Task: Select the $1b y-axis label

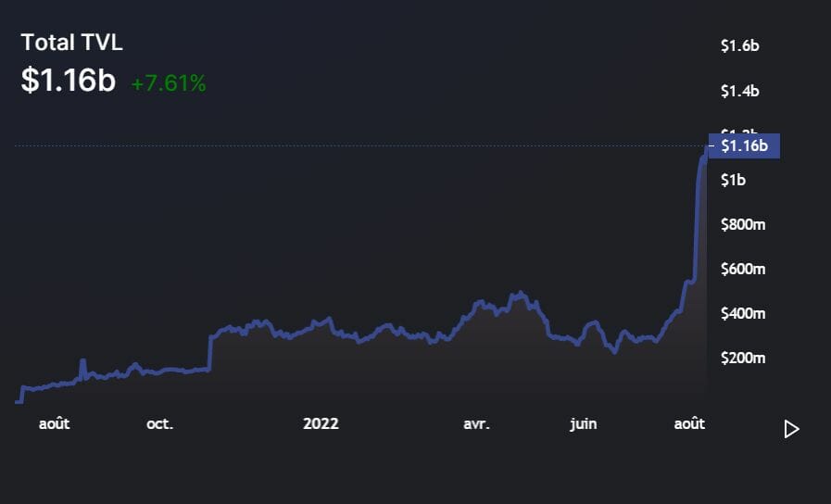Action: tap(734, 180)
